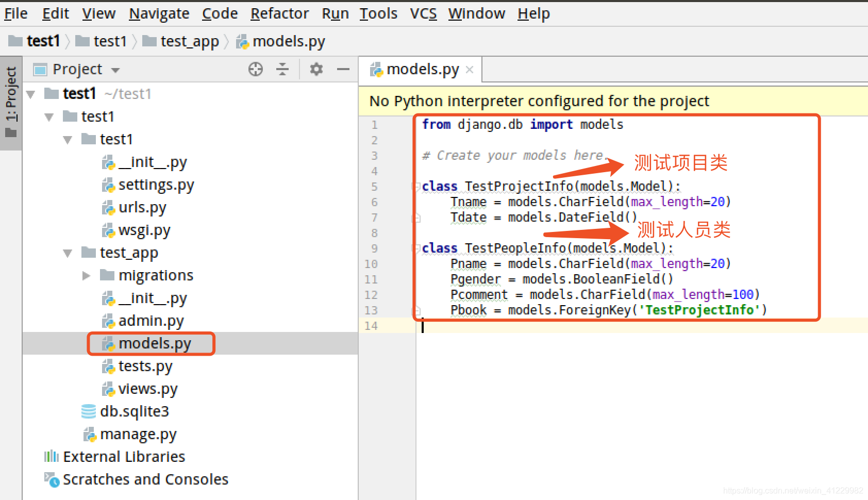Open the Refactor menu
The width and height of the screenshot is (868, 500).
click(279, 13)
